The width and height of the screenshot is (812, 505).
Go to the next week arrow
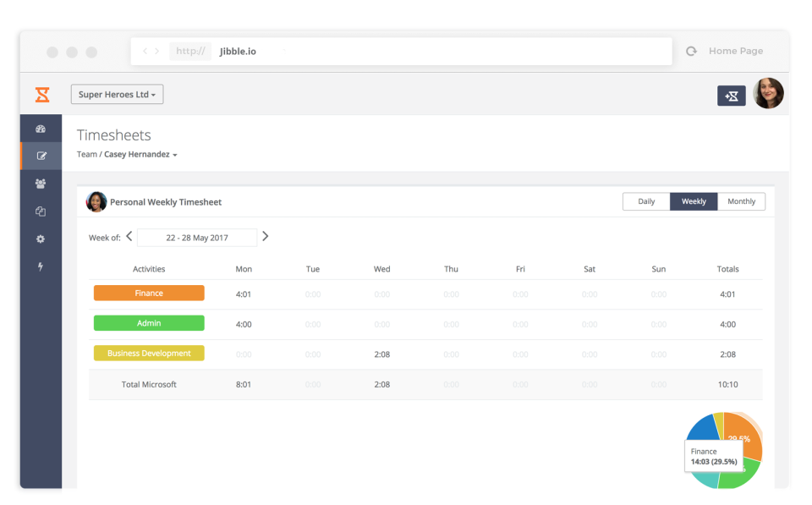pyautogui.click(x=265, y=236)
